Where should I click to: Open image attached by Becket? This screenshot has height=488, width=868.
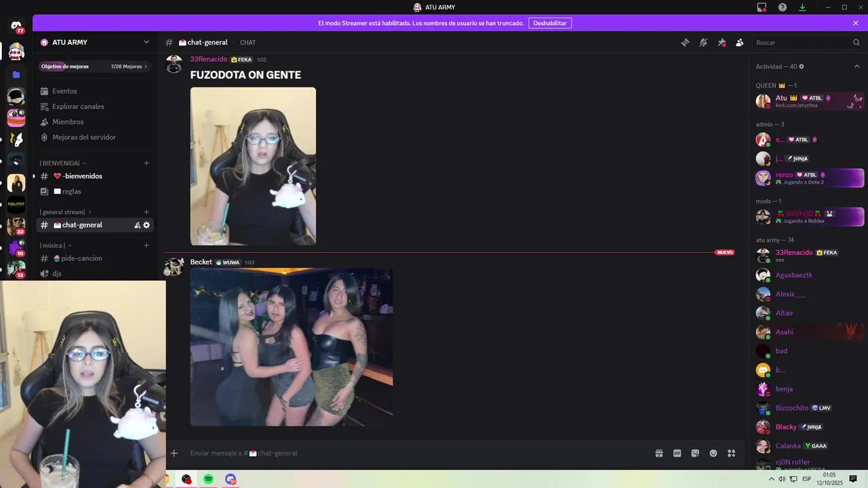292,347
